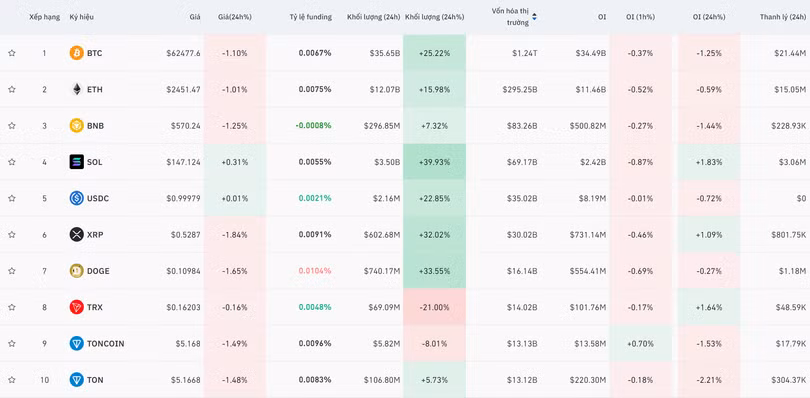This screenshot has height=398, width=810.
Task: Sort by Vốn hóa thị trường arrows
Action: coord(534,17)
